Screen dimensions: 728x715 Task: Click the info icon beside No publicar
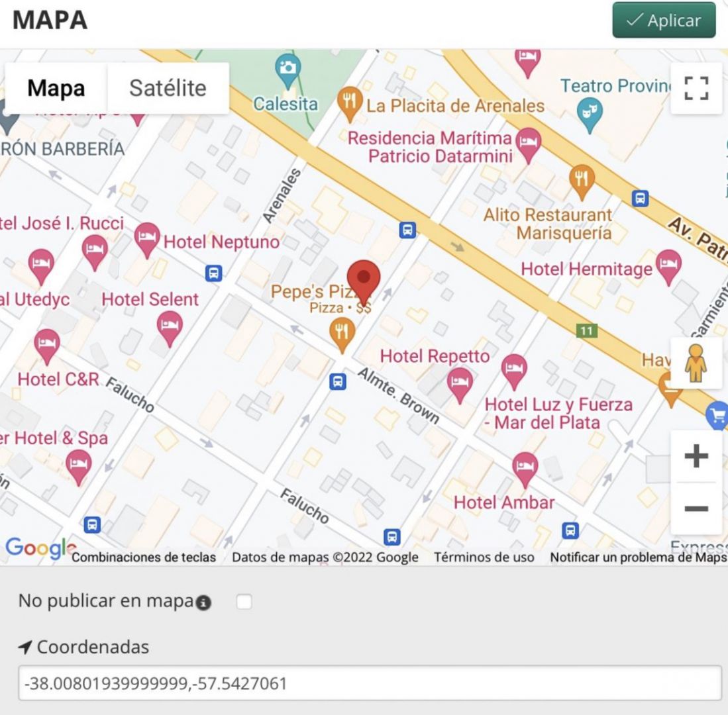205,603
